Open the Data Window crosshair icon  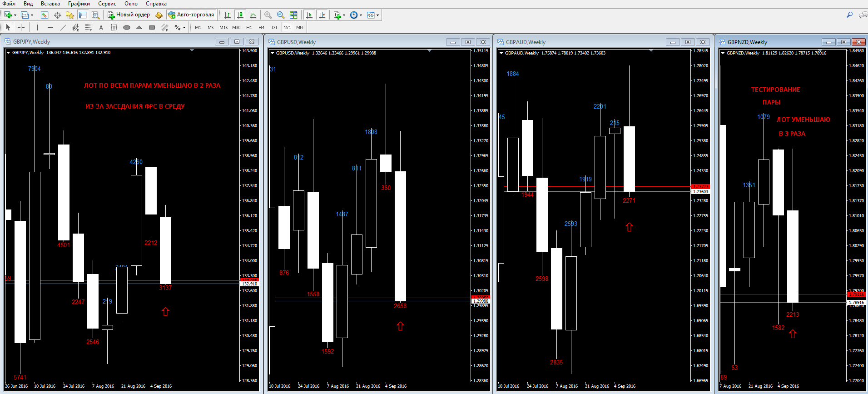(x=57, y=15)
